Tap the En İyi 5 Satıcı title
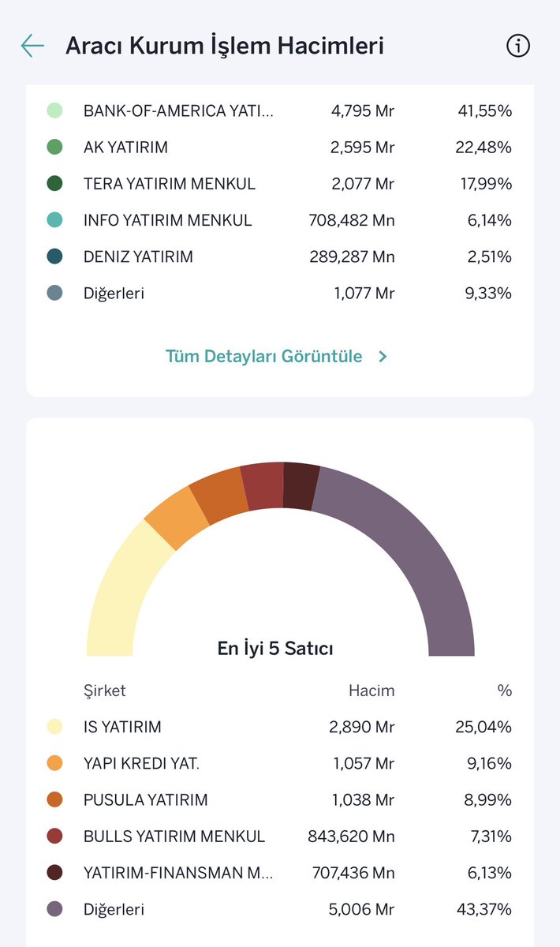The image size is (560, 947). (275, 649)
